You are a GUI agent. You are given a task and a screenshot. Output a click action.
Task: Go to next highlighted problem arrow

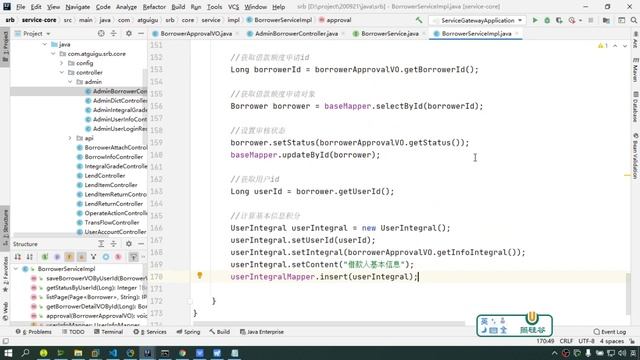[625, 46]
